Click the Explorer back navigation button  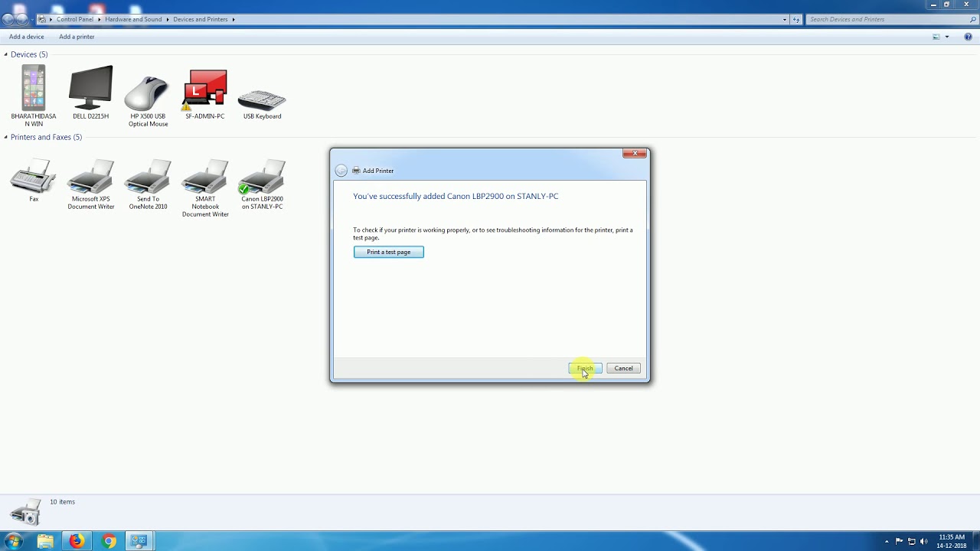pos(8,19)
